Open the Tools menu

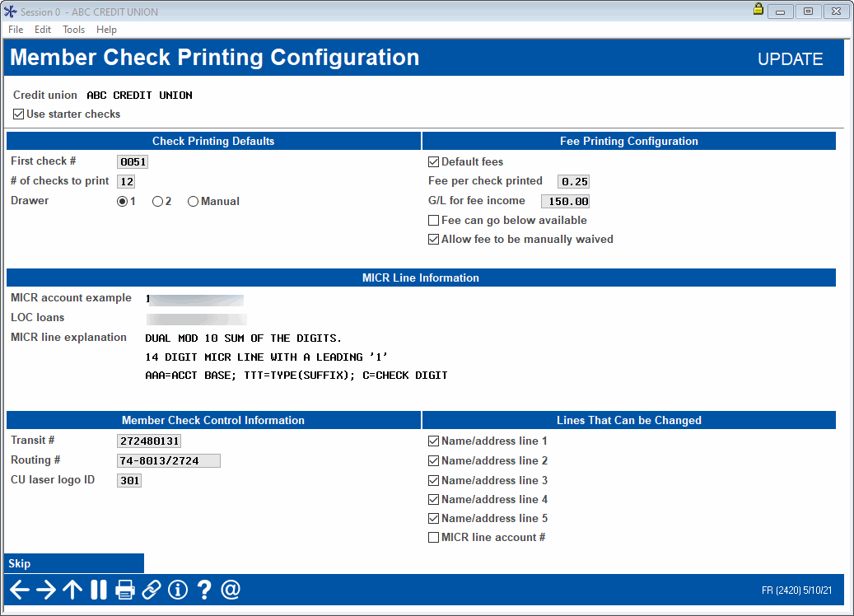coord(73,29)
